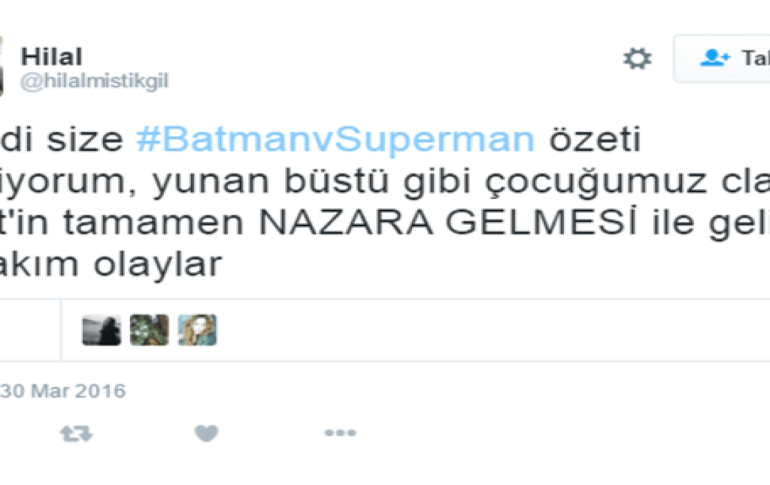Follow Hilal using the Takip button

click(x=722, y=58)
